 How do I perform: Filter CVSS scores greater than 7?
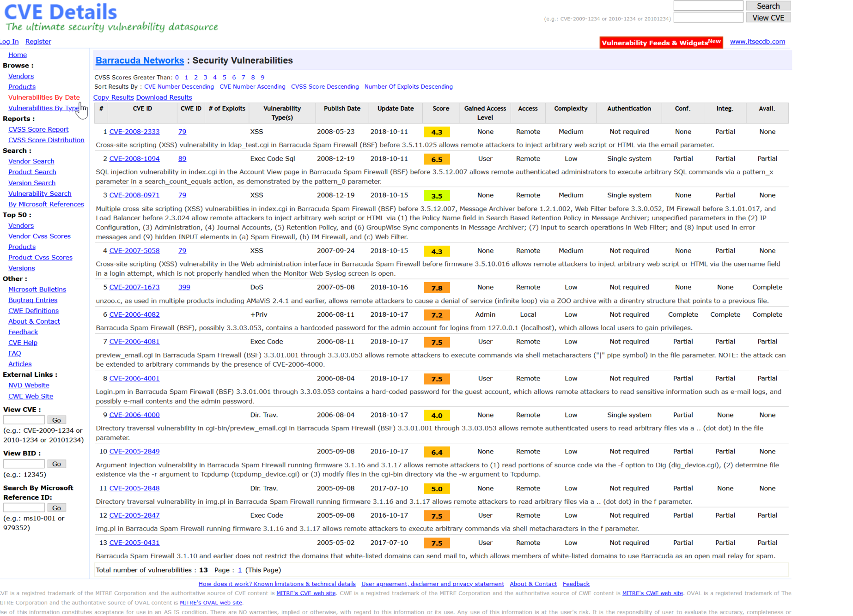[x=243, y=78]
